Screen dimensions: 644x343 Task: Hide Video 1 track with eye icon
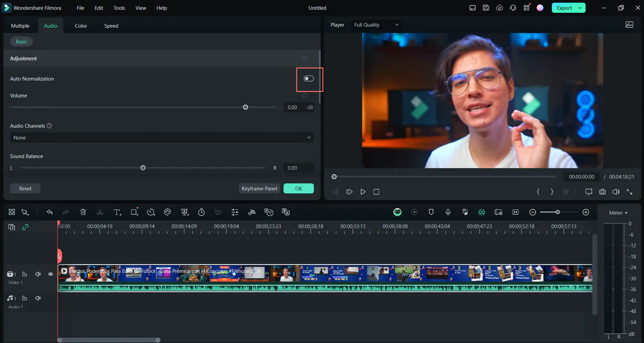(x=51, y=274)
